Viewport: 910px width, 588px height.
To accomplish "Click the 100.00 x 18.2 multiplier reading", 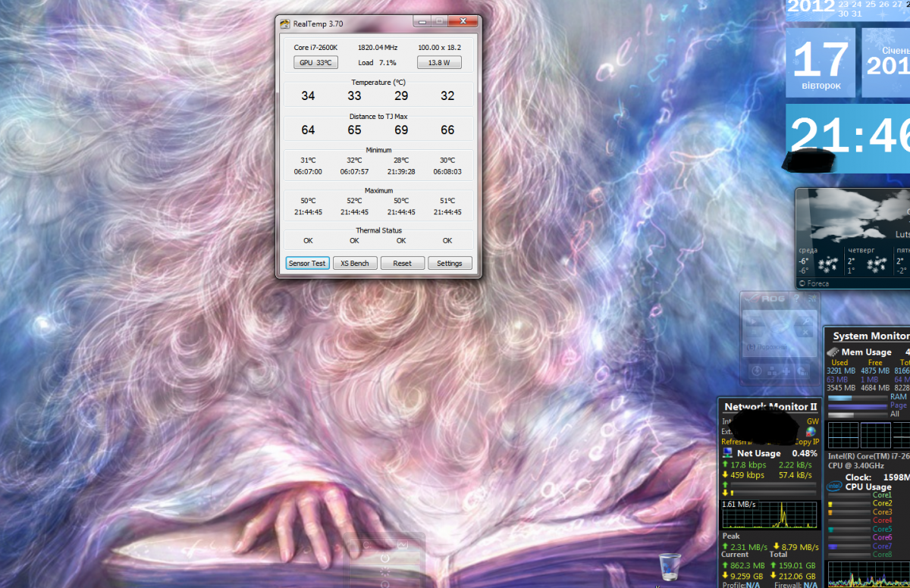I will coord(439,47).
